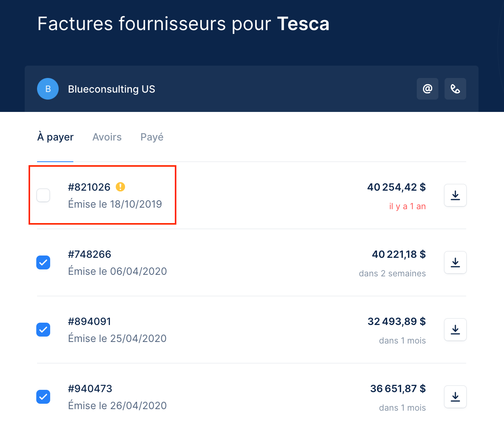Check the box for invoice #821026

(x=43, y=195)
